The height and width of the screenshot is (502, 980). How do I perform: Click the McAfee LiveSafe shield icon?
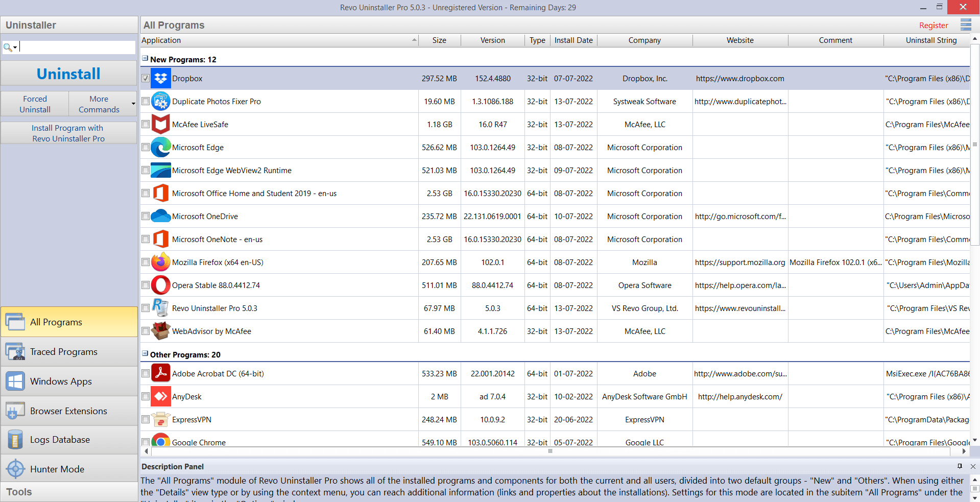pos(161,125)
